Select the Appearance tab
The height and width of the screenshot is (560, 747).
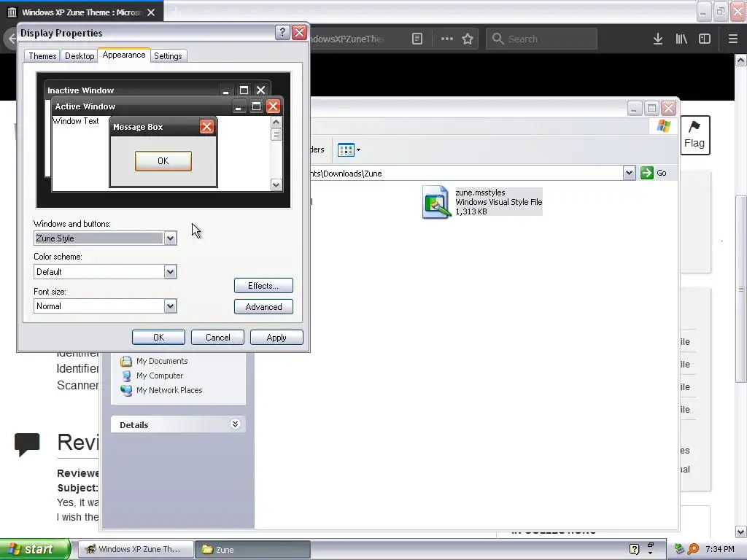click(124, 55)
